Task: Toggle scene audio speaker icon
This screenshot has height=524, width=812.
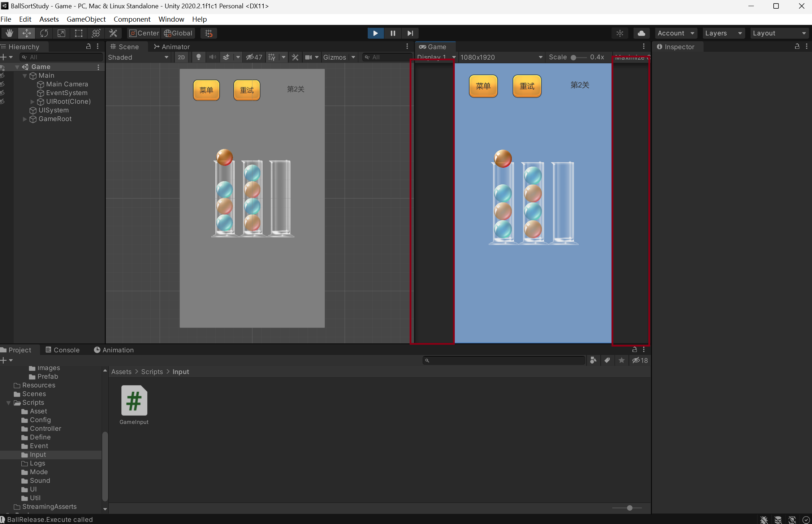Action: [x=213, y=57]
